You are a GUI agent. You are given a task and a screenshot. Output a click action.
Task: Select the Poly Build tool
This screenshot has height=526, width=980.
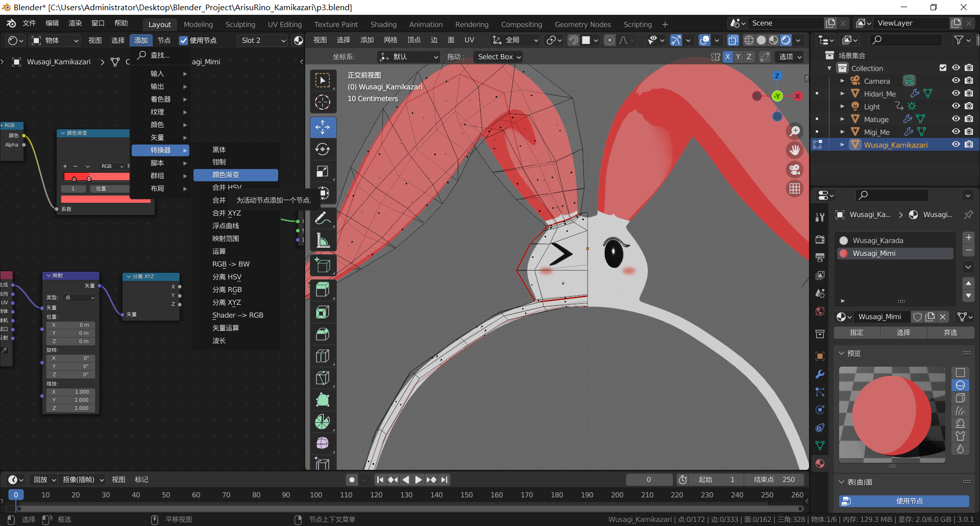click(323, 400)
